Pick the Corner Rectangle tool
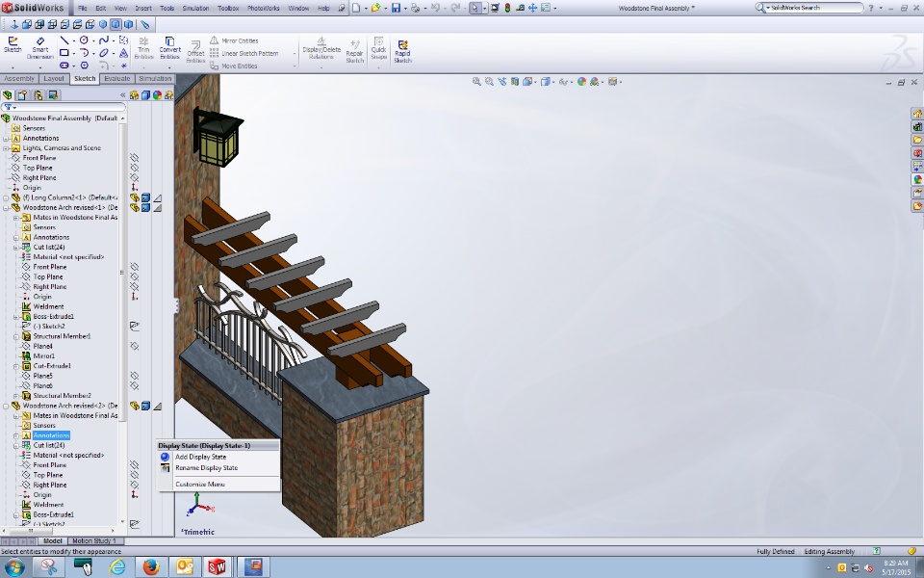Screen dimensions: 924x578 64,53
